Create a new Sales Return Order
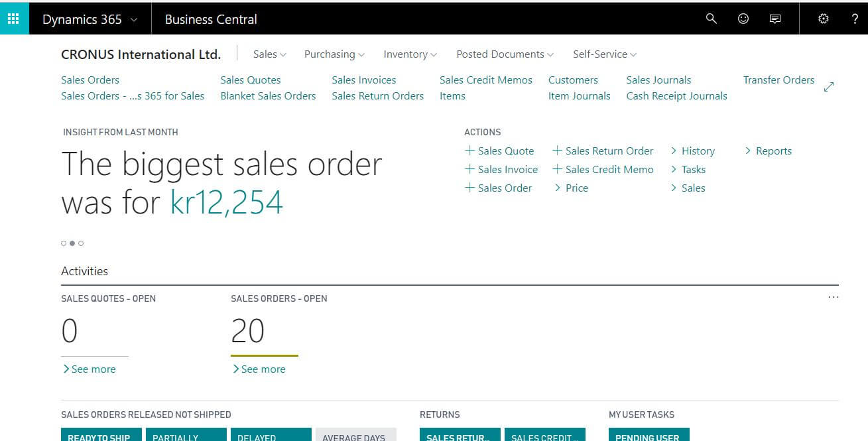Image resolution: width=868 pixels, height=441 pixels. point(603,151)
